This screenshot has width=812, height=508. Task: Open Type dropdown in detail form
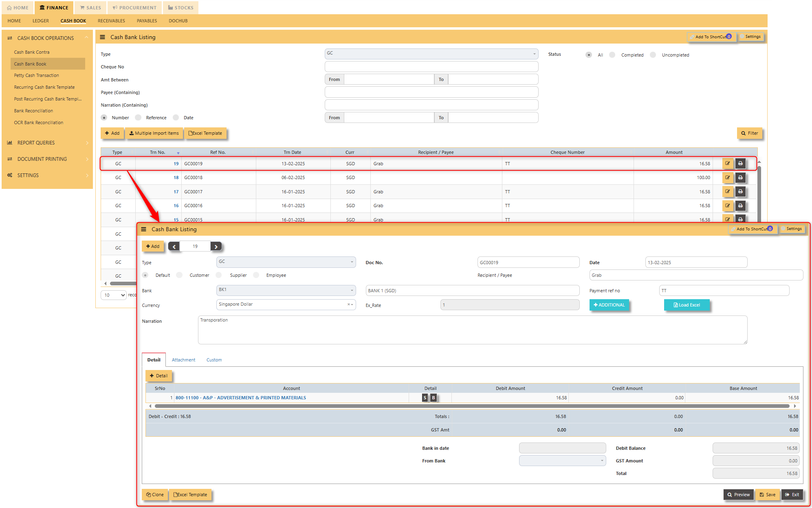tap(286, 262)
